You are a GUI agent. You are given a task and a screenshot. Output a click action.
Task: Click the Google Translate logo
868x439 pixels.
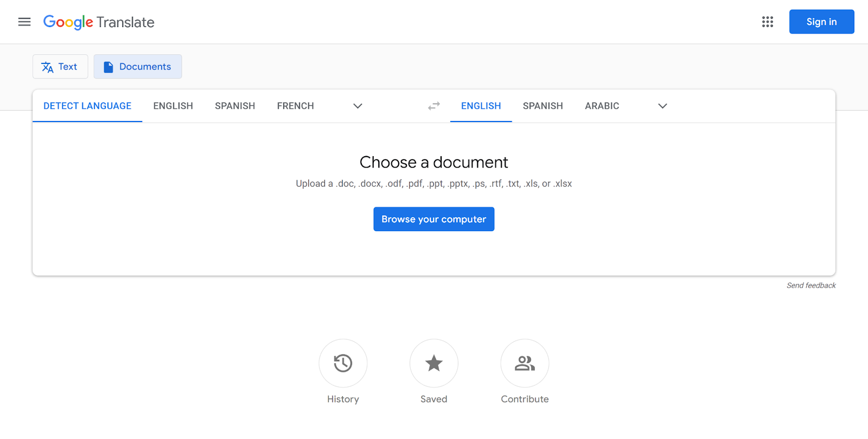tap(99, 22)
